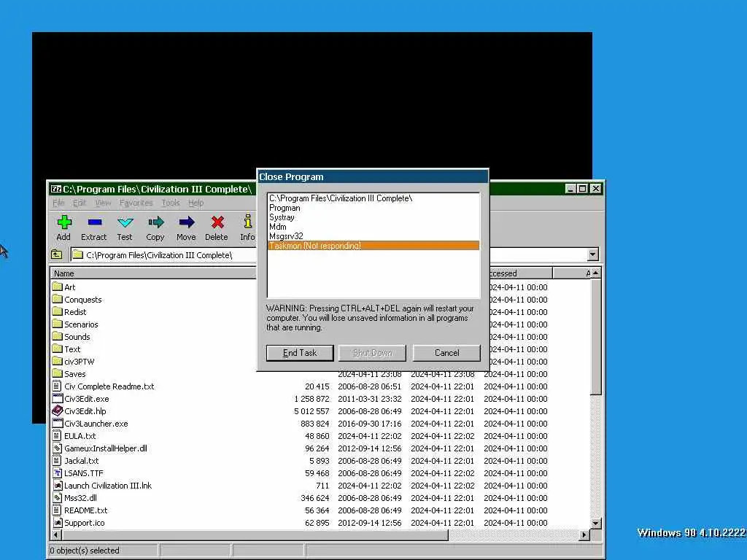
Task: Click the file list scroll-up arrow
Action: click(x=595, y=273)
